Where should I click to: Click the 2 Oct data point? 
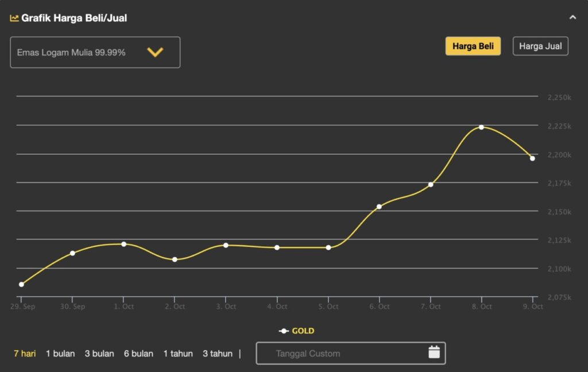[175, 259]
